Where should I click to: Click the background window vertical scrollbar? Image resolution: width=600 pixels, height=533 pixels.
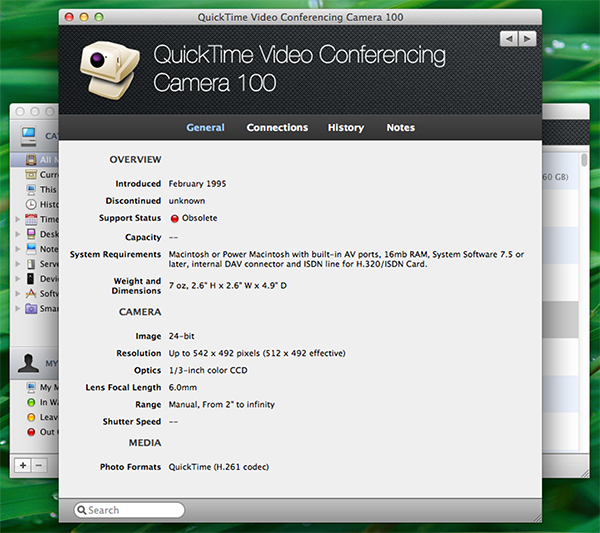[x=584, y=160]
